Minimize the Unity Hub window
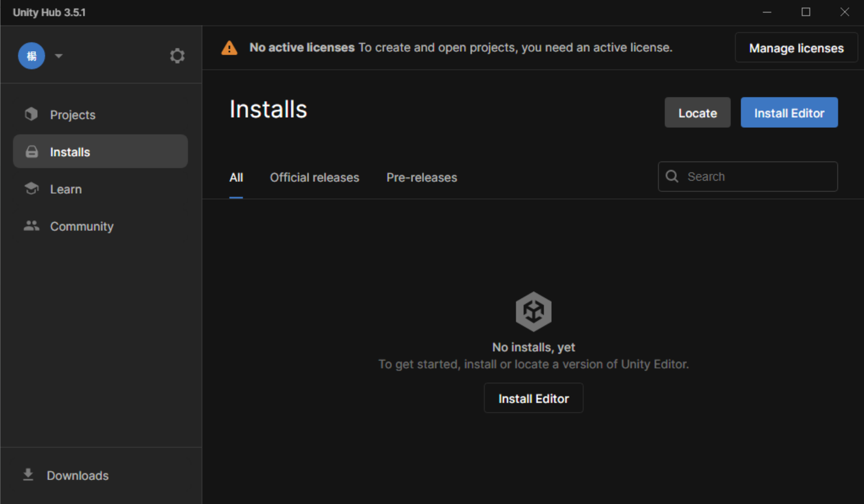This screenshot has width=864, height=504. [767, 12]
